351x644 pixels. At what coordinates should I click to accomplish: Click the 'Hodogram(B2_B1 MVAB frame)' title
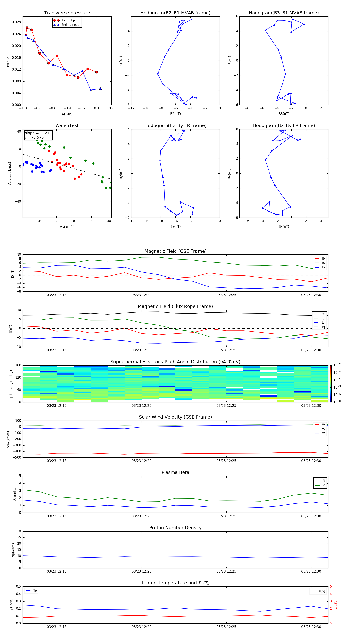tap(175, 13)
